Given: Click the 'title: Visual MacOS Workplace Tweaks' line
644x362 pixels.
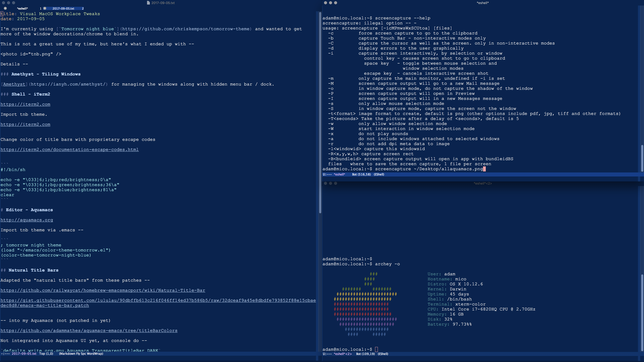Looking at the screenshot, I should point(50,14).
